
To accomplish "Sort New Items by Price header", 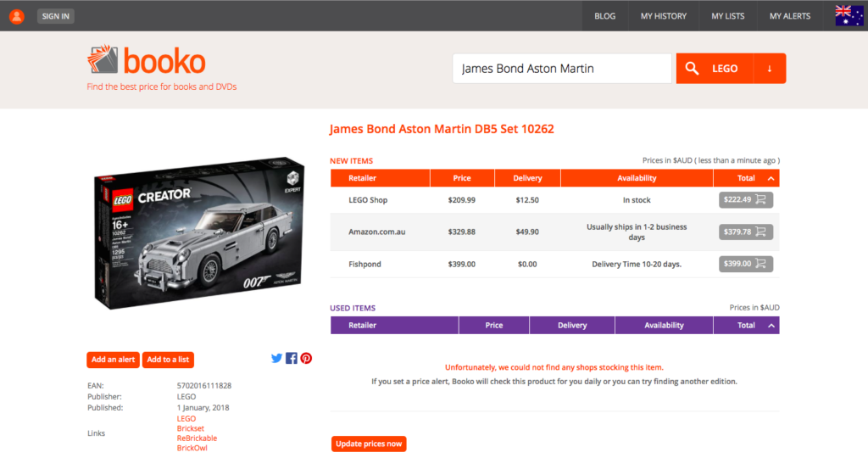I will point(462,178).
